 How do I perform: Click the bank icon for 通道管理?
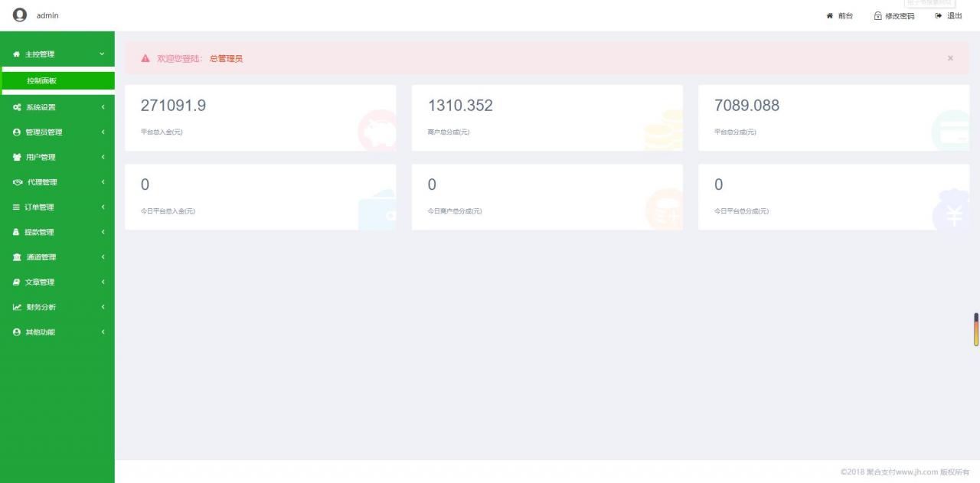[17, 257]
